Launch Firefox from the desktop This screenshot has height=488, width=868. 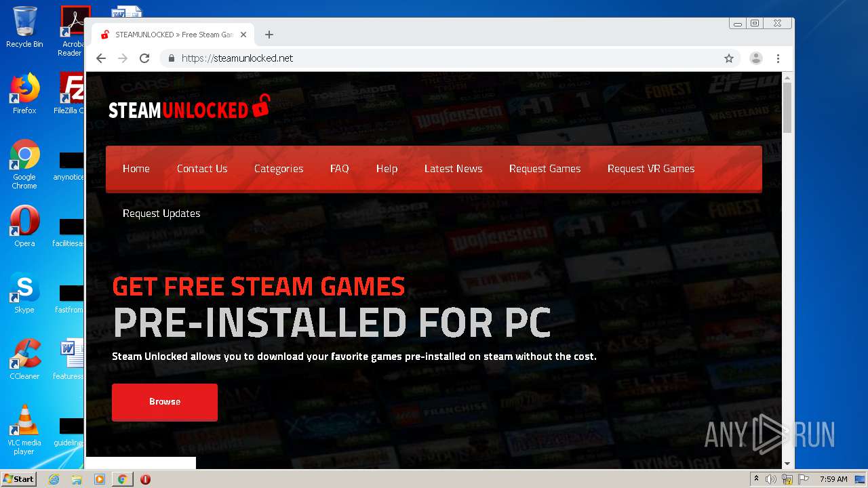click(x=24, y=94)
